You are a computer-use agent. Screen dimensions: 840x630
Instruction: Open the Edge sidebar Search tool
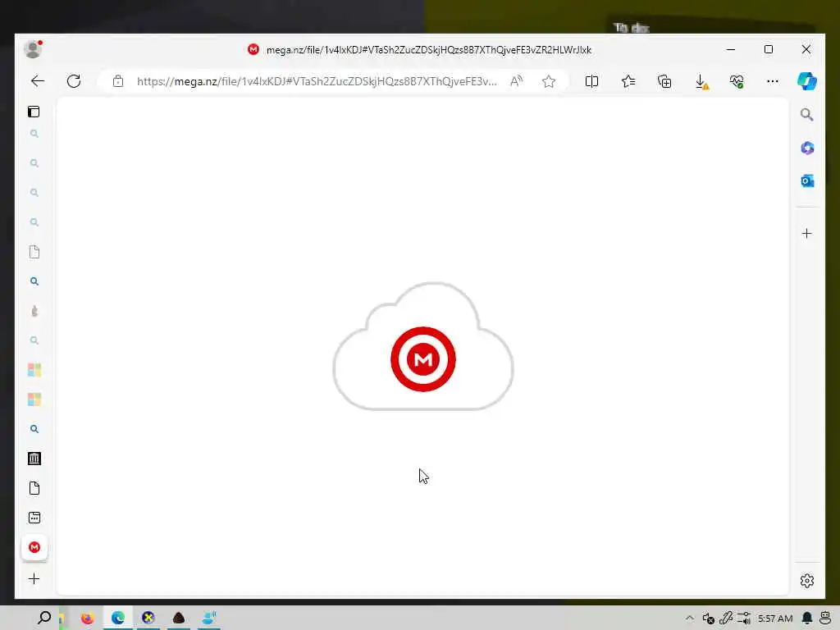coord(807,115)
